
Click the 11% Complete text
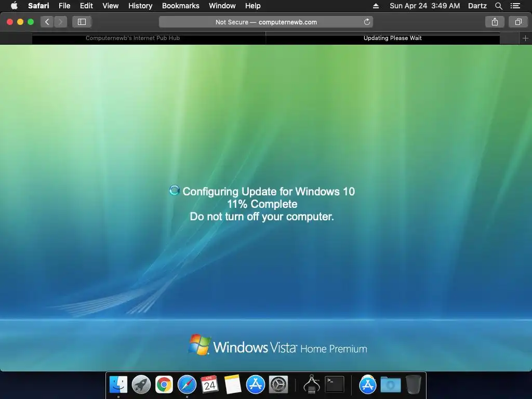262,204
